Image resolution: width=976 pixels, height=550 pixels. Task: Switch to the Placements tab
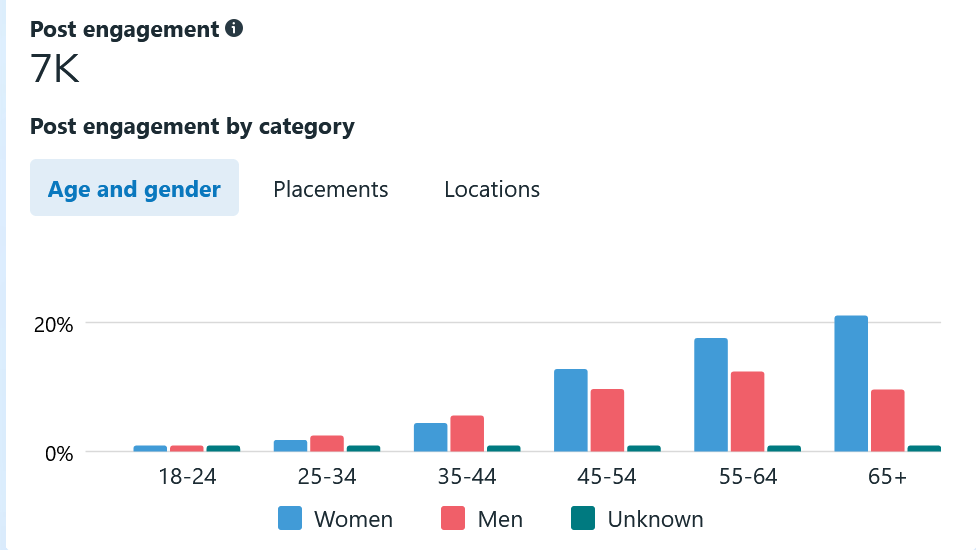pyautogui.click(x=331, y=189)
